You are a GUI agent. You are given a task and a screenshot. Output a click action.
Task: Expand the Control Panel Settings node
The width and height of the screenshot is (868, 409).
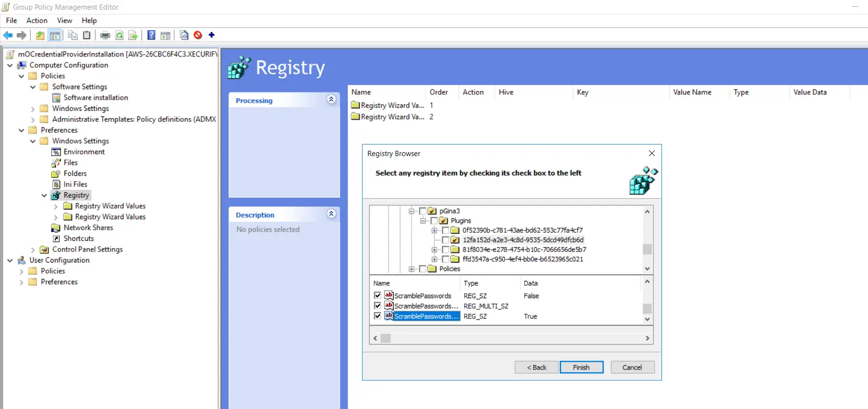tap(33, 250)
